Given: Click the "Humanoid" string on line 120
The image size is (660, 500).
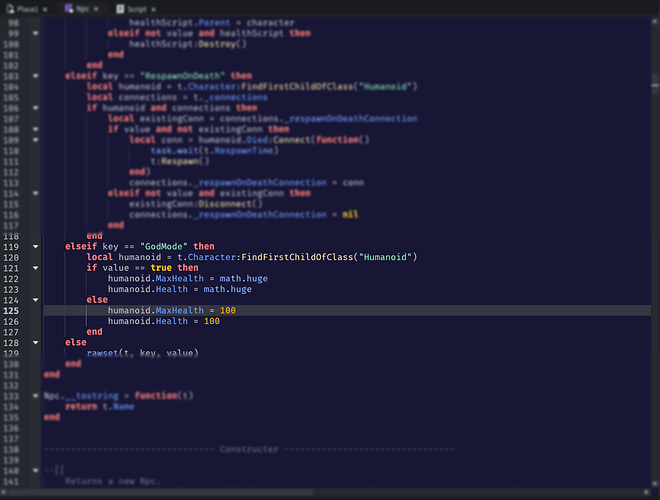Looking at the screenshot, I should (x=385, y=257).
